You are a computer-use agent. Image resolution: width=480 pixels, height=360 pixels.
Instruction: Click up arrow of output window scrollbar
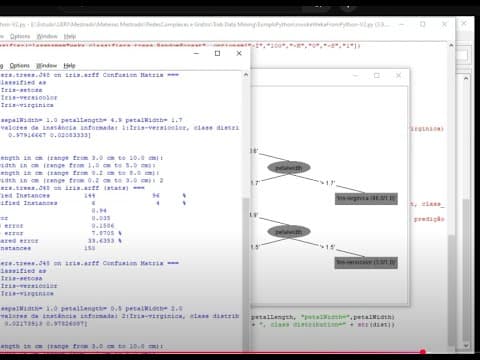(x=246, y=75)
